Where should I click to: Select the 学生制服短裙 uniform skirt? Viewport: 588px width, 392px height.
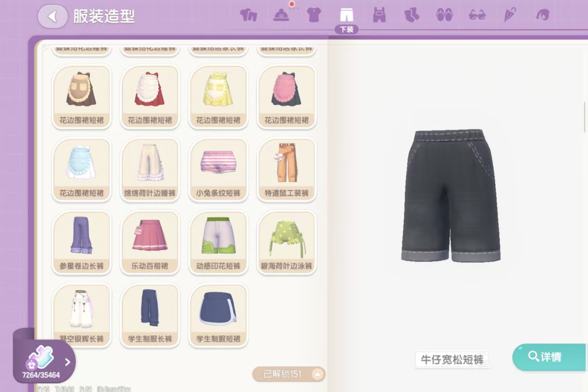(218, 315)
